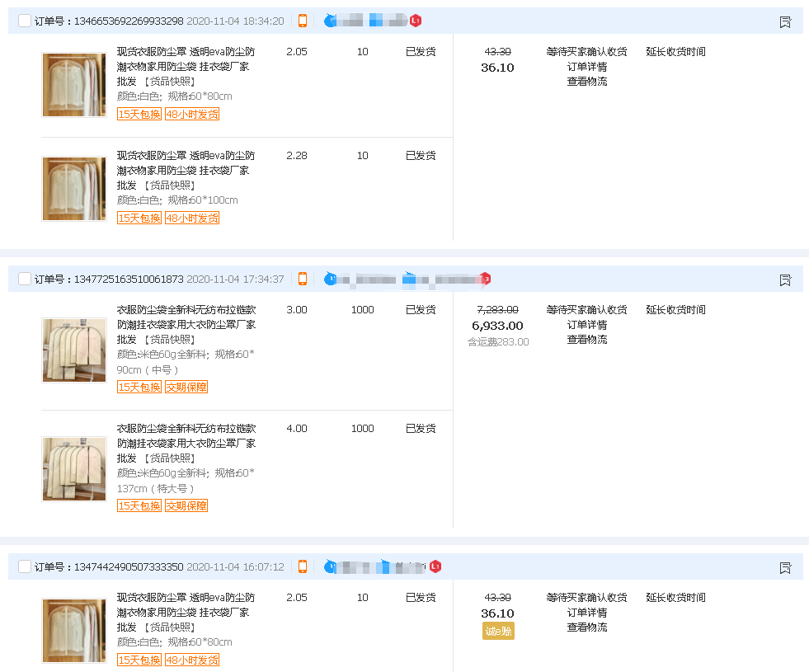This screenshot has height=672, width=809.
Task: Click the memo flag icon for order ending 933298
Action: click(x=785, y=22)
